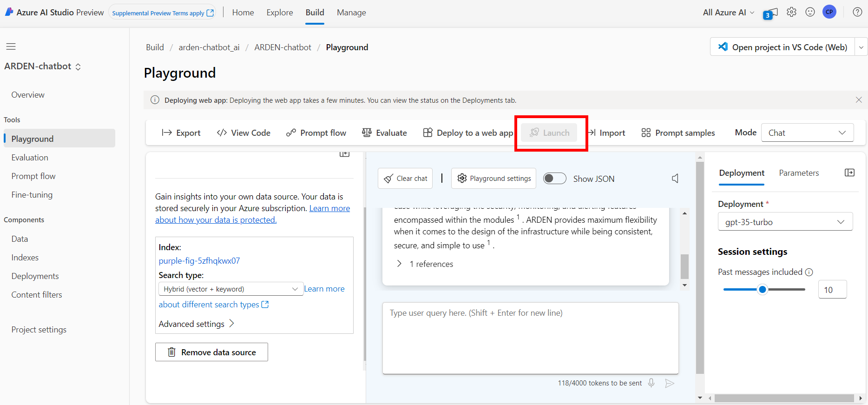Image resolution: width=868 pixels, height=405 pixels.
Task: Open the help question mark icon
Action: [857, 12]
